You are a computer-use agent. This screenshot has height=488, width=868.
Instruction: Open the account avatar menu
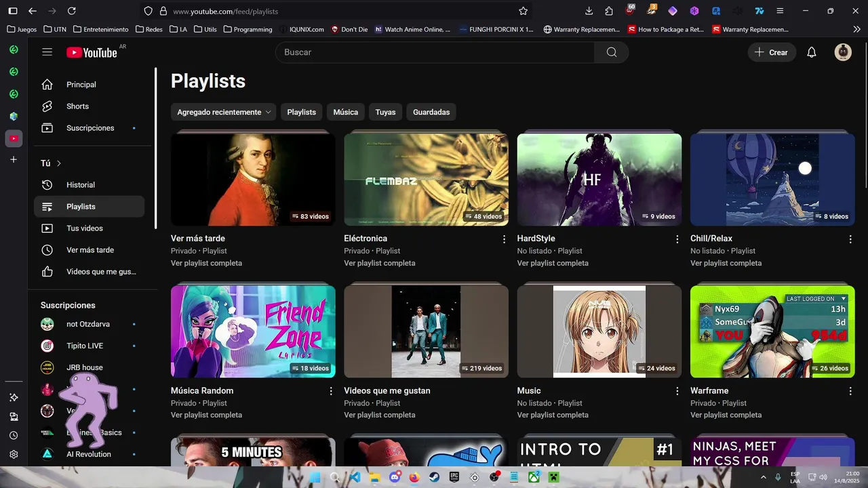tap(843, 52)
